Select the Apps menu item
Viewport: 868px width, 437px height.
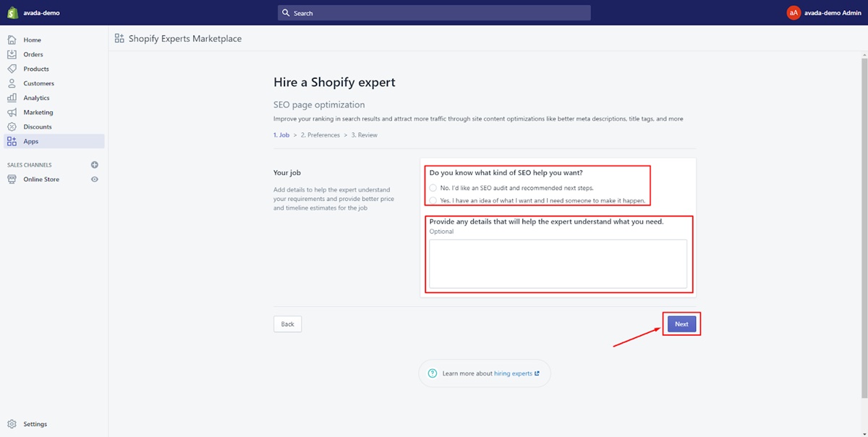tap(30, 141)
